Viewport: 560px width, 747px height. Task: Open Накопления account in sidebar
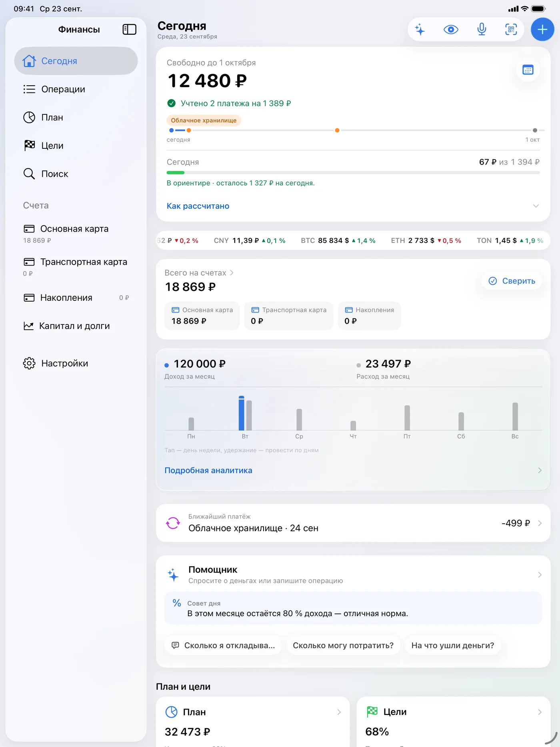[x=76, y=298]
